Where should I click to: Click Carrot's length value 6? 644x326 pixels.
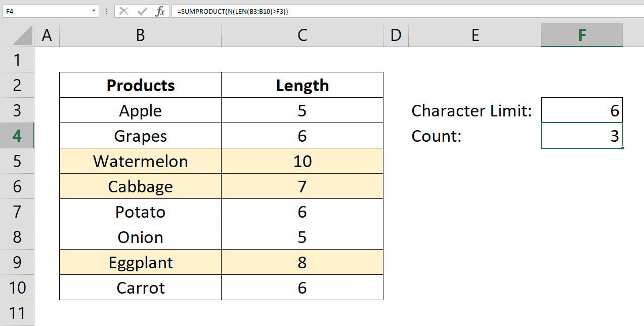coord(303,288)
